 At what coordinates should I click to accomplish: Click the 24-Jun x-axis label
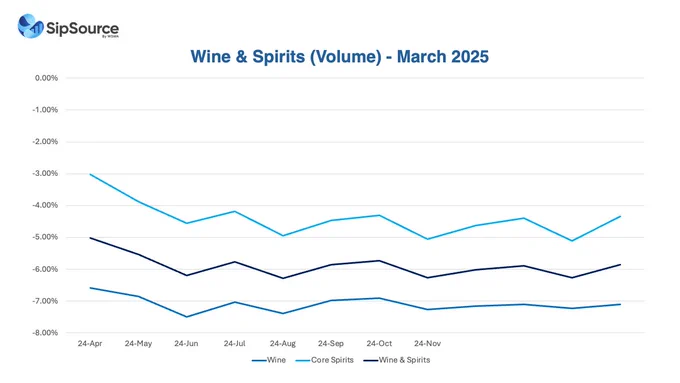[x=186, y=344]
